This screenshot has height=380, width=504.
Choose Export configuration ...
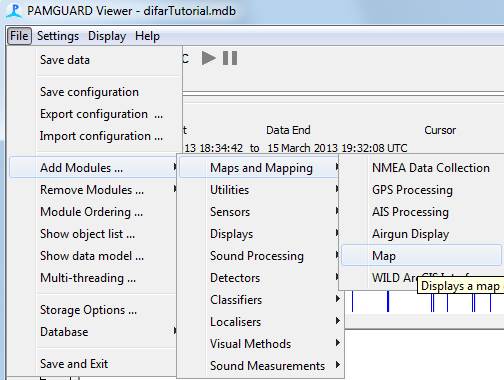[95, 114]
